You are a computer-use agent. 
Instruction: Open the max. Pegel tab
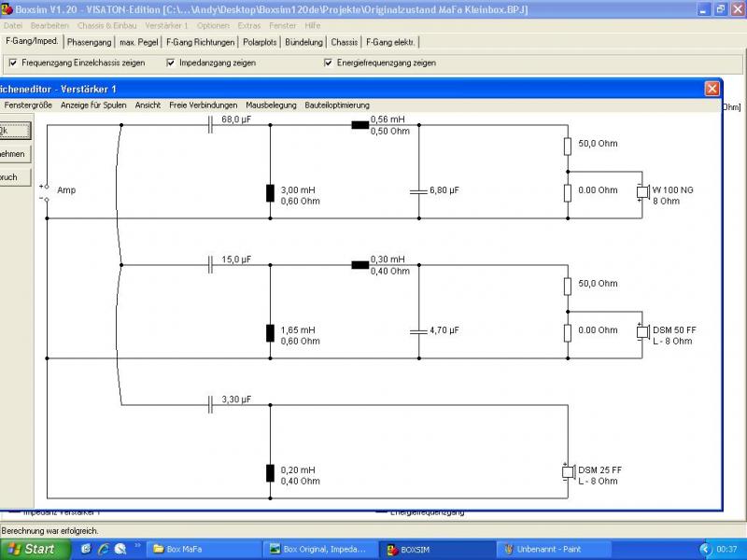click(x=139, y=42)
